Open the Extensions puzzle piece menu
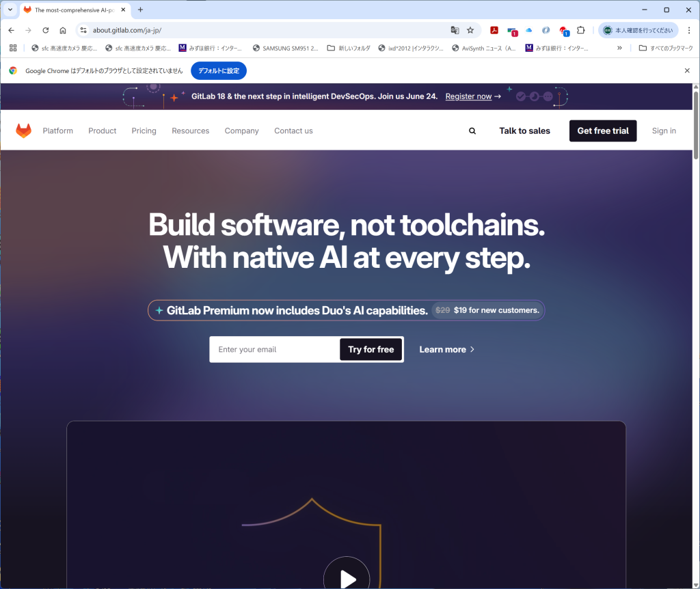700x589 pixels. click(581, 30)
